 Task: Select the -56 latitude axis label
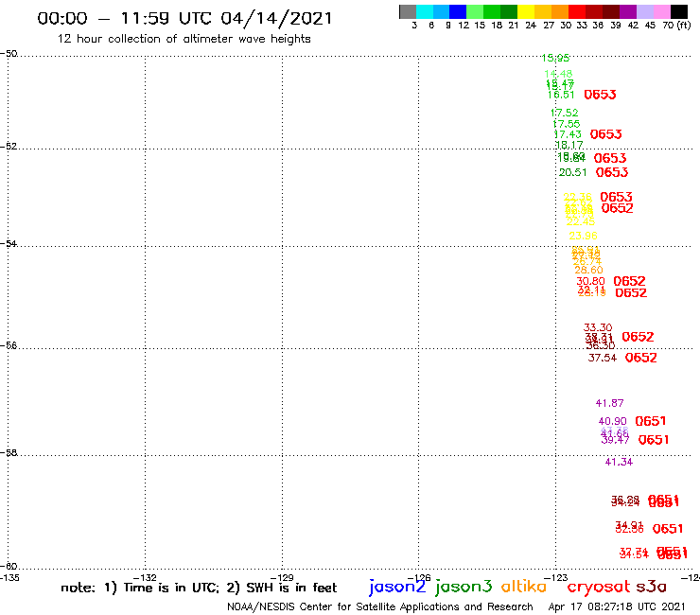tap(9, 345)
